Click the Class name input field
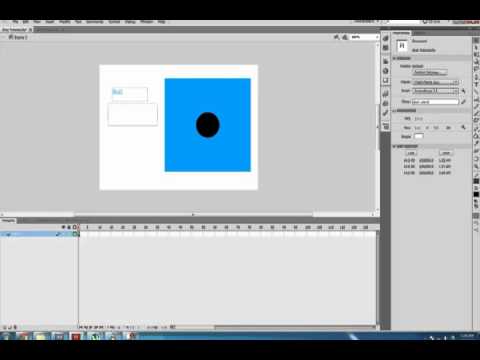Screen dimensions: 480x360 click(435, 102)
